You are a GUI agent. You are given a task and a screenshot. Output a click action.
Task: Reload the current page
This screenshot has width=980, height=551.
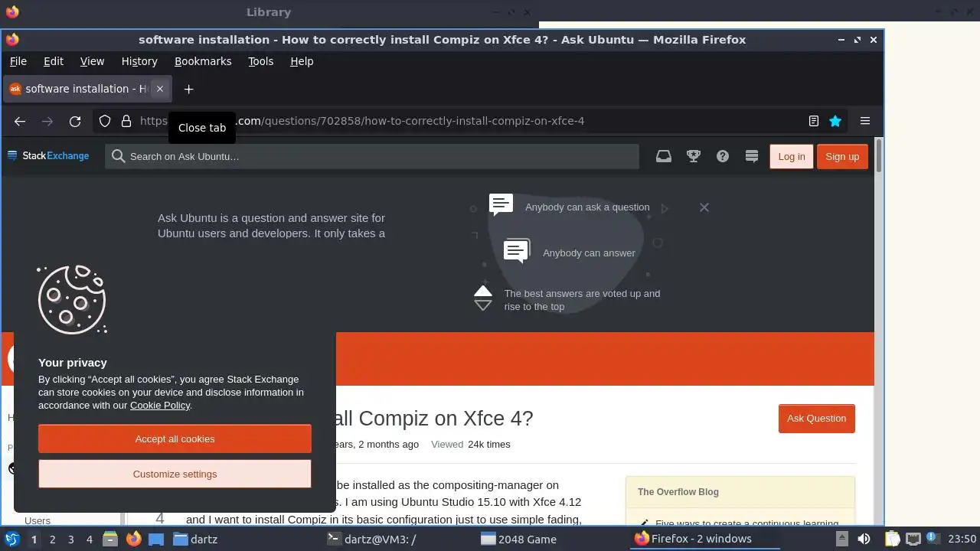75,121
